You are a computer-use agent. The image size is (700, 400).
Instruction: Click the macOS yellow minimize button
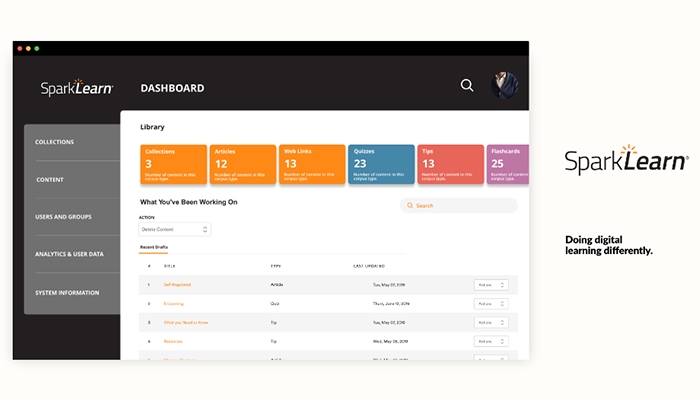pos(28,48)
